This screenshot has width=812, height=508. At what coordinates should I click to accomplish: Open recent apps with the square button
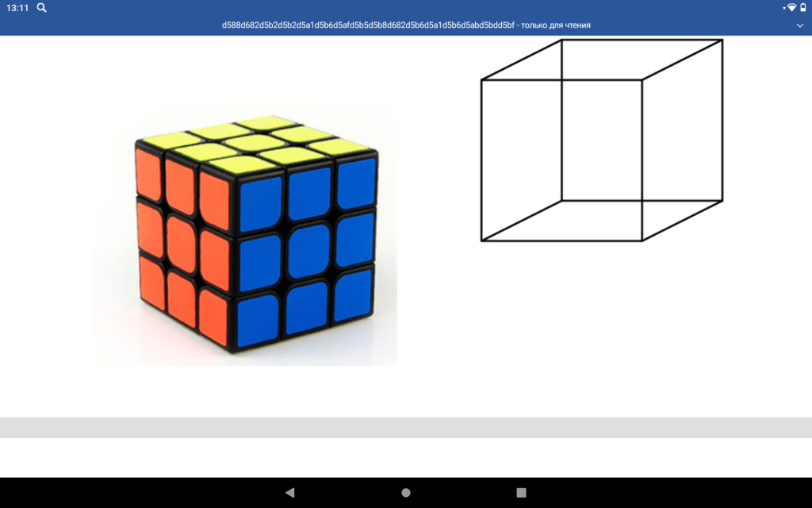click(521, 493)
